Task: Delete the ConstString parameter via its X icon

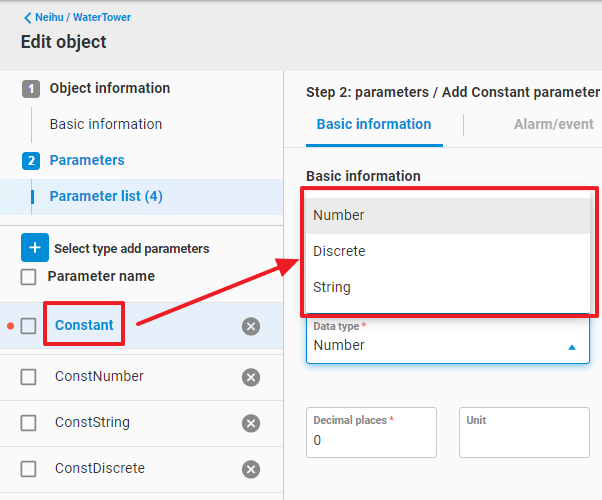Action: coord(251,423)
